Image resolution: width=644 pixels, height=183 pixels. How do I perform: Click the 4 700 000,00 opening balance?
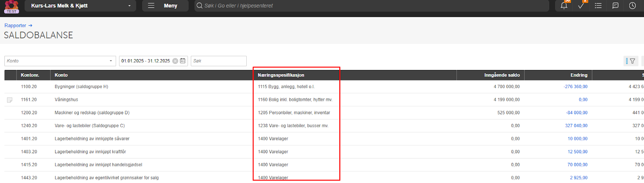pyautogui.click(x=507, y=86)
